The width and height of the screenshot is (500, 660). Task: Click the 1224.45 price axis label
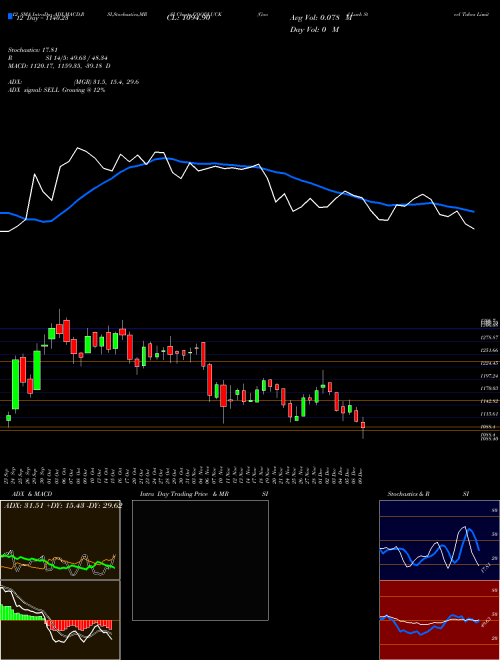[489, 363]
